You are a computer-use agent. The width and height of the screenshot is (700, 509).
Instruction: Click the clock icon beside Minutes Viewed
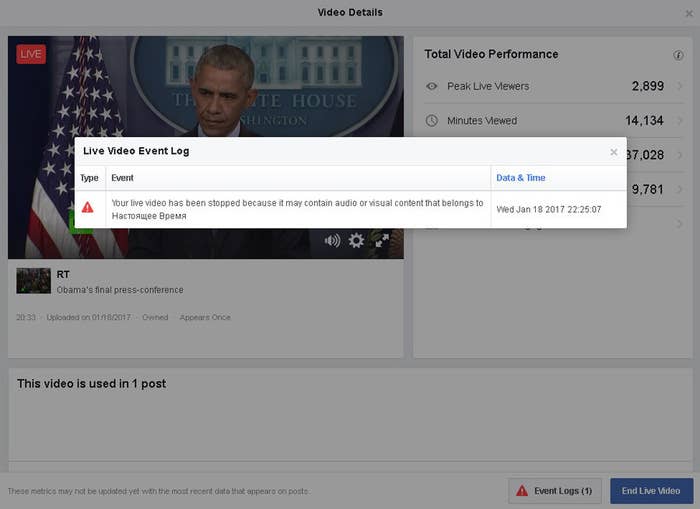(431, 121)
